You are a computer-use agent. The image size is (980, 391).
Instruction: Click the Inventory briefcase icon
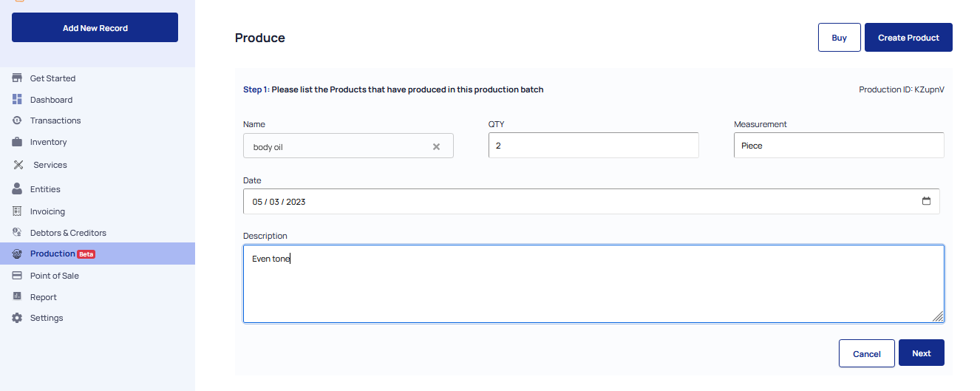(x=17, y=142)
